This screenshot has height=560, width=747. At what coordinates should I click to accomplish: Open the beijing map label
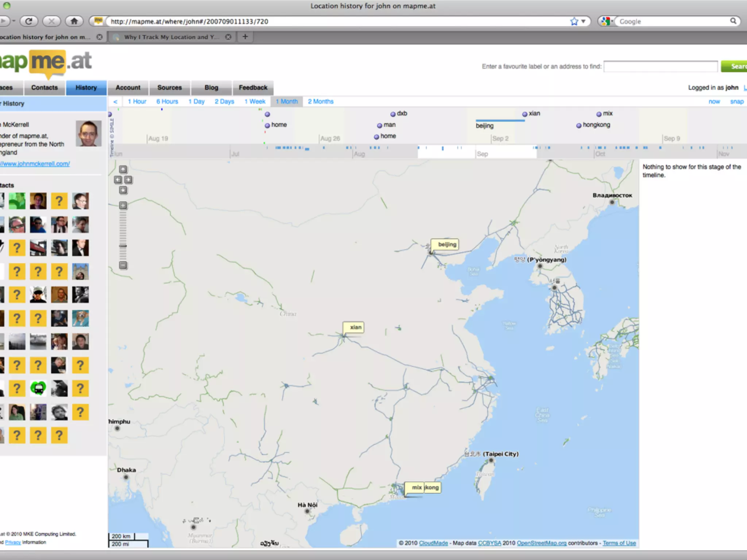coord(445,244)
